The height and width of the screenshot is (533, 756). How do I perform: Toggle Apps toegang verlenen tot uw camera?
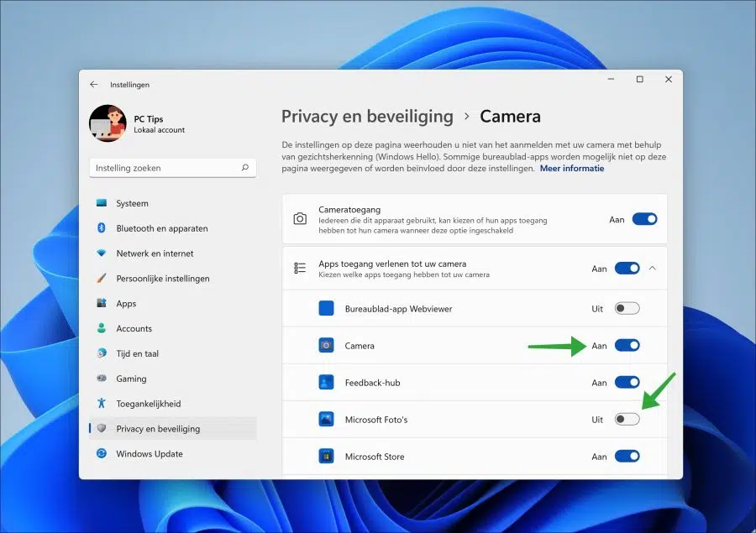point(627,269)
